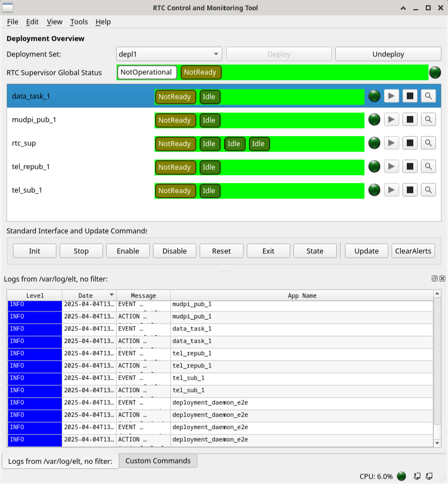This screenshot has height=484, width=448.
Task: Open rtc_sup details with the magnifier icon
Action: (x=428, y=143)
